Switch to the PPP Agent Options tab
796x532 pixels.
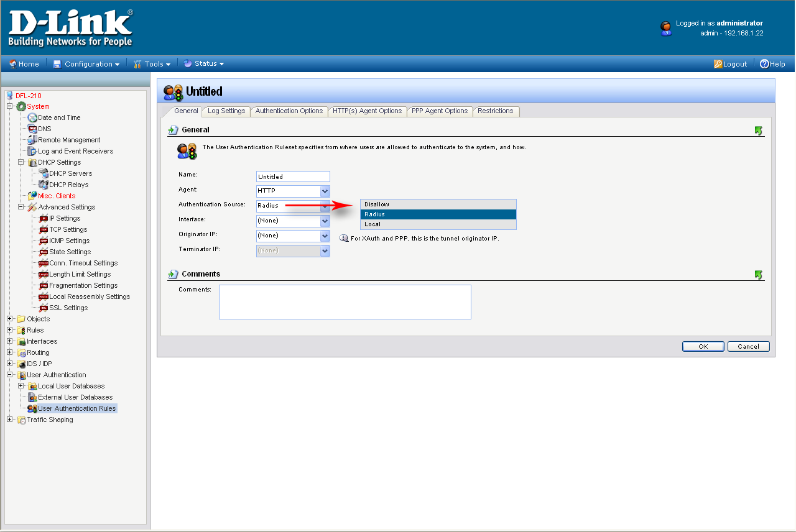[440, 111]
